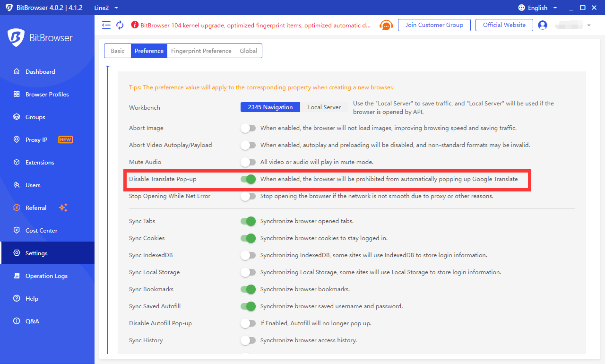Click the Proxy IP location pin icon
This screenshot has height=364, width=605.
coord(17,140)
